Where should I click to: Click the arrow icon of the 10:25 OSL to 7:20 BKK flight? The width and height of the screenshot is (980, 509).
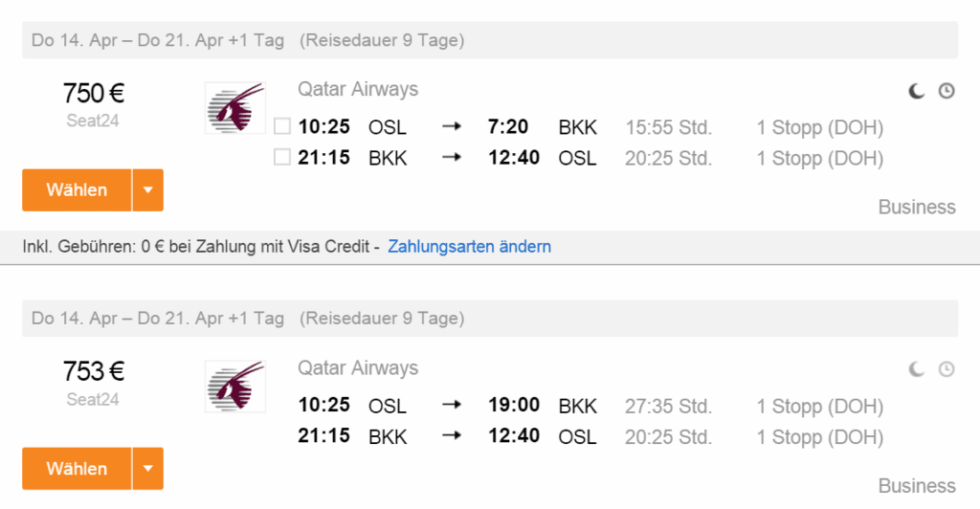452,127
